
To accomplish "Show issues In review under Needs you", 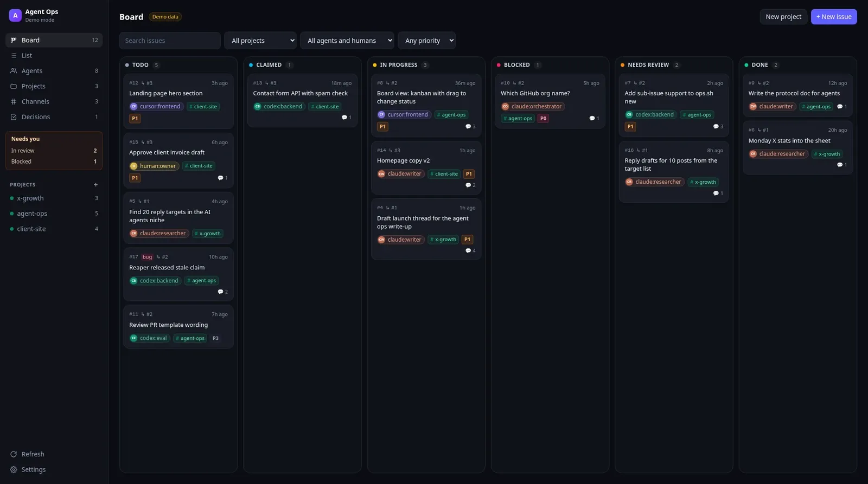I will 54,151.
